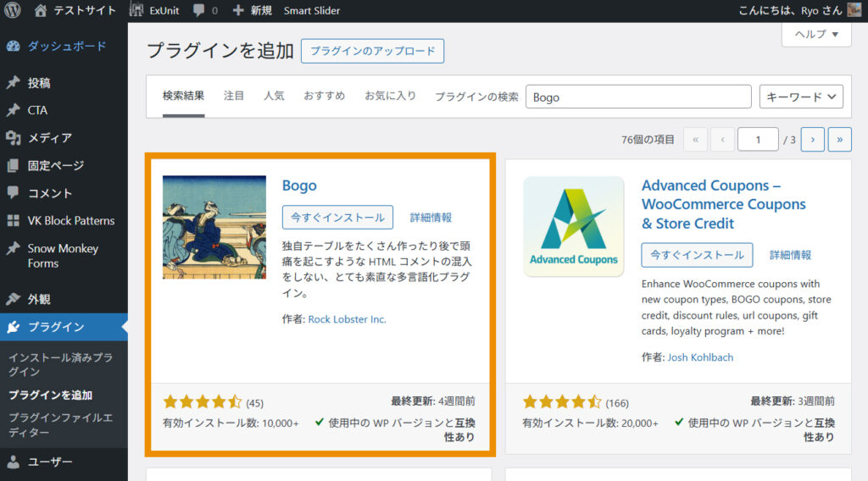Image resolution: width=868 pixels, height=481 pixels.
Task: Open 詳細情報 link for Advanced Coupons
Action: click(790, 255)
